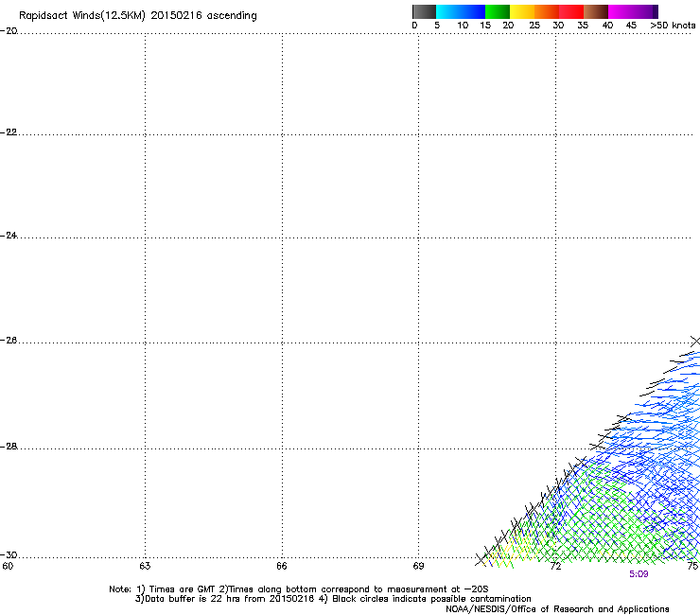Click the title 'Rapidscat Winds(12.5KM) 20150216 ascending'

[138, 16]
